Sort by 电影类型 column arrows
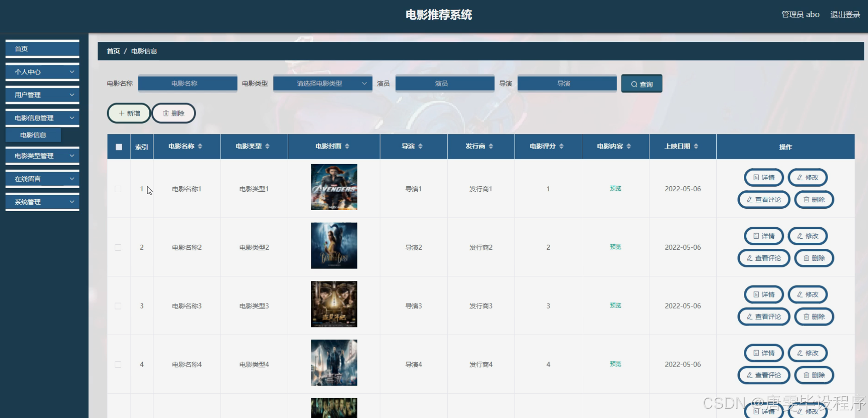The image size is (868, 418). coord(267,146)
